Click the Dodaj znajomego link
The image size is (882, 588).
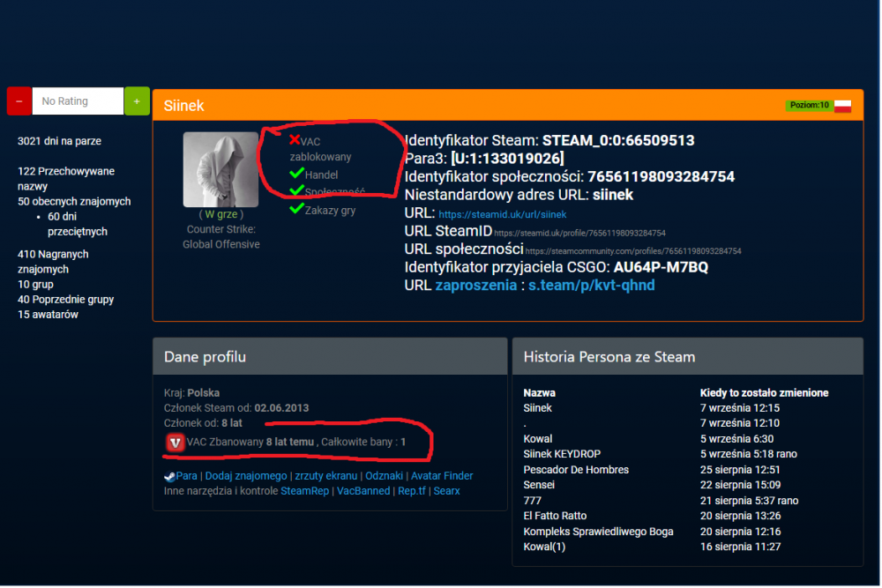(x=246, y=476)
